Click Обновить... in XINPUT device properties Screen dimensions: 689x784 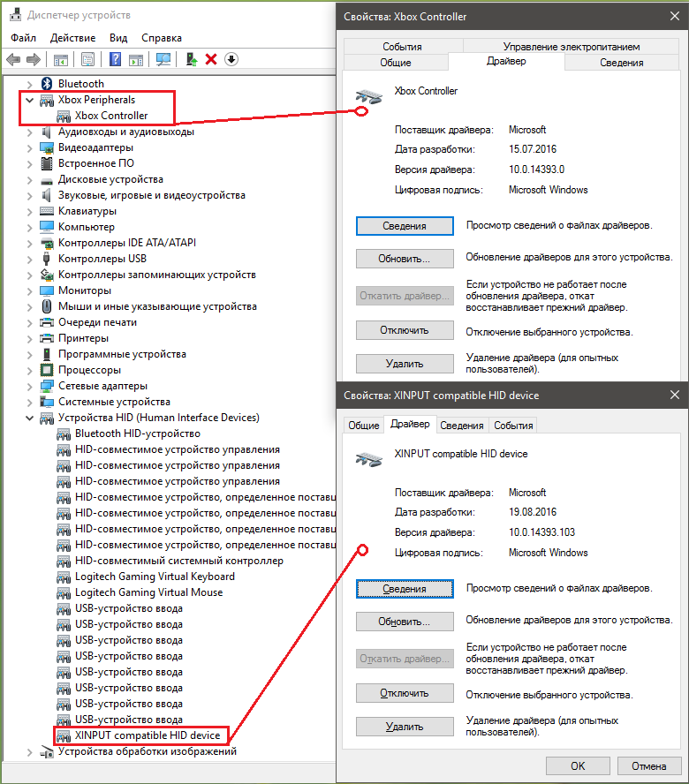(405, 622)
